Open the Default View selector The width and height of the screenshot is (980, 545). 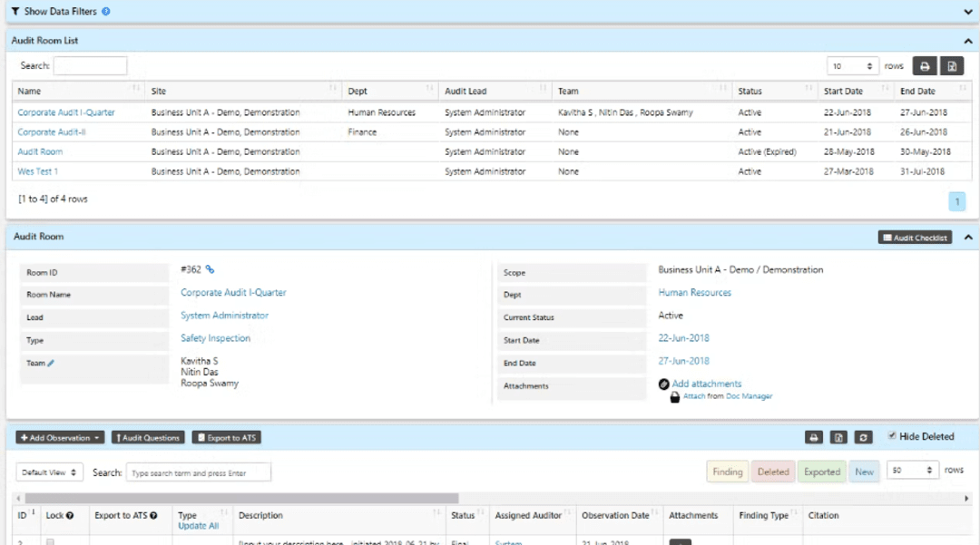tap(49, 472)
